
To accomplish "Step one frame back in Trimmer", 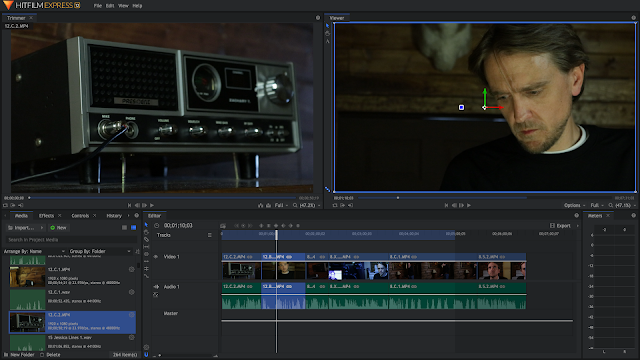I will pyautogui.click(x=137, y=205).
